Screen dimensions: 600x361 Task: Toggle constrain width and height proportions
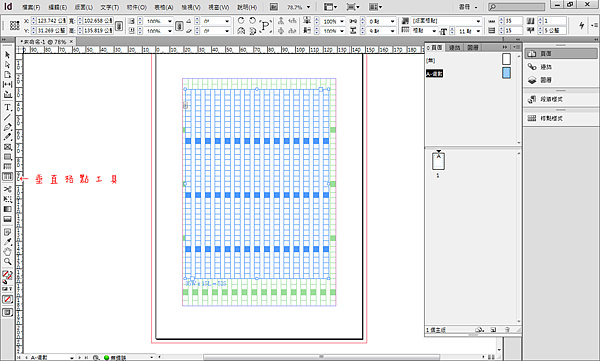point(119,26)
